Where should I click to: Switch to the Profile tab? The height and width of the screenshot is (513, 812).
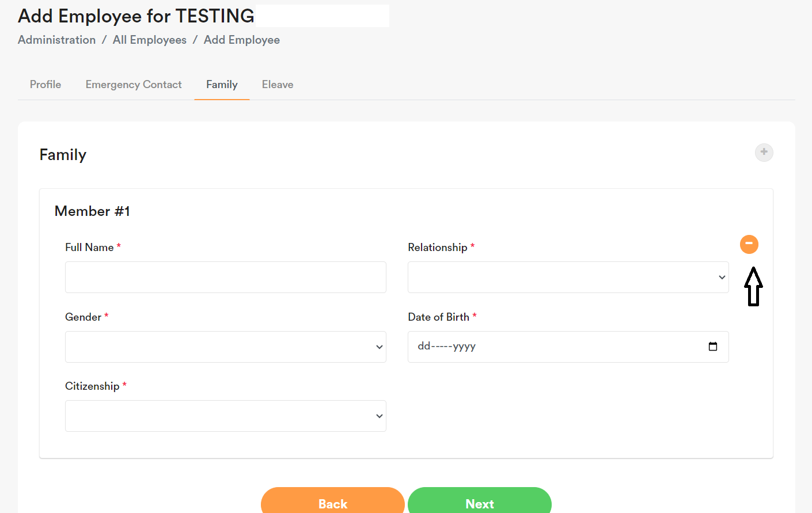tap(45, 85)
